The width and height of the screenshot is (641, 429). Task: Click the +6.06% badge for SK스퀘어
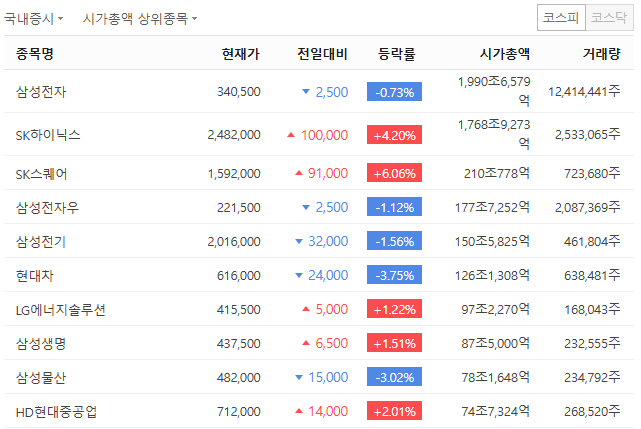pos(394,173)
